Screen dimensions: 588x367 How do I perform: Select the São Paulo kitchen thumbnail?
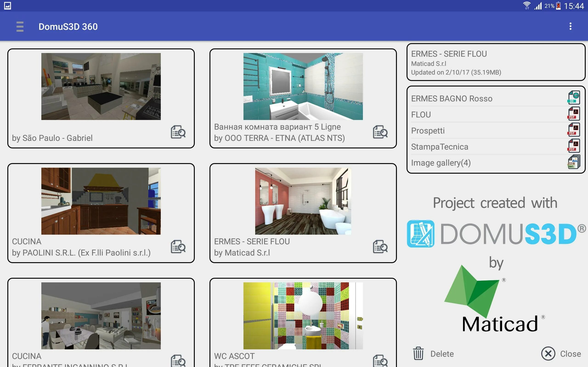(101, 86)
